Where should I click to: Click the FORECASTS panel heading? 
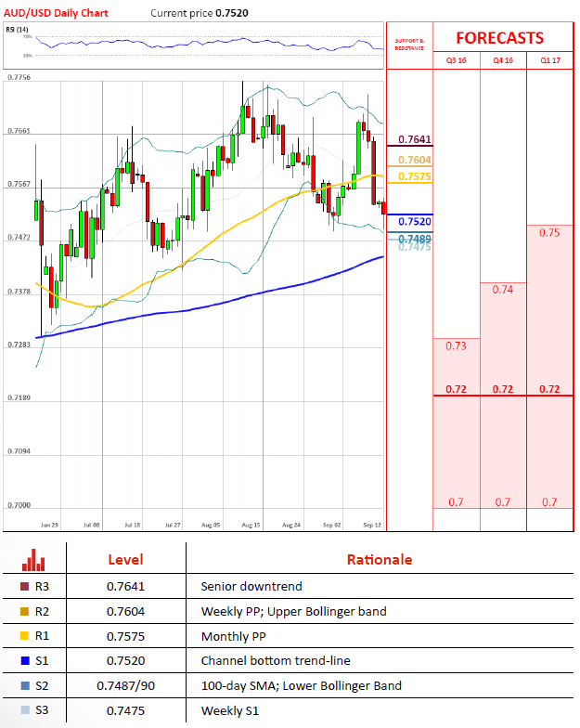pos(502,38)
